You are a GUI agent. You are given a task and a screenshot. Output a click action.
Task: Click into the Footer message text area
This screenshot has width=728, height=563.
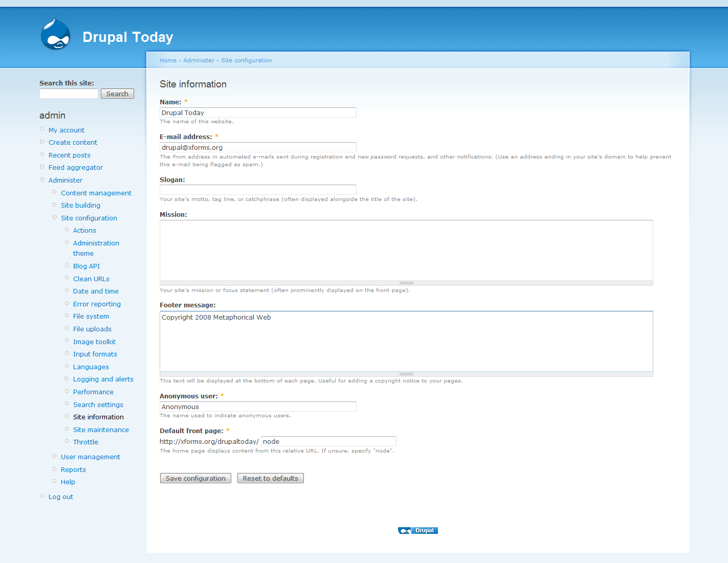(406, 341)
